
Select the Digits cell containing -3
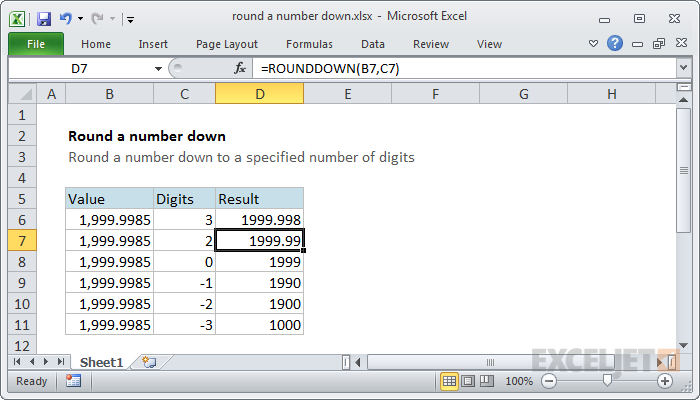(x=184, y=325)
